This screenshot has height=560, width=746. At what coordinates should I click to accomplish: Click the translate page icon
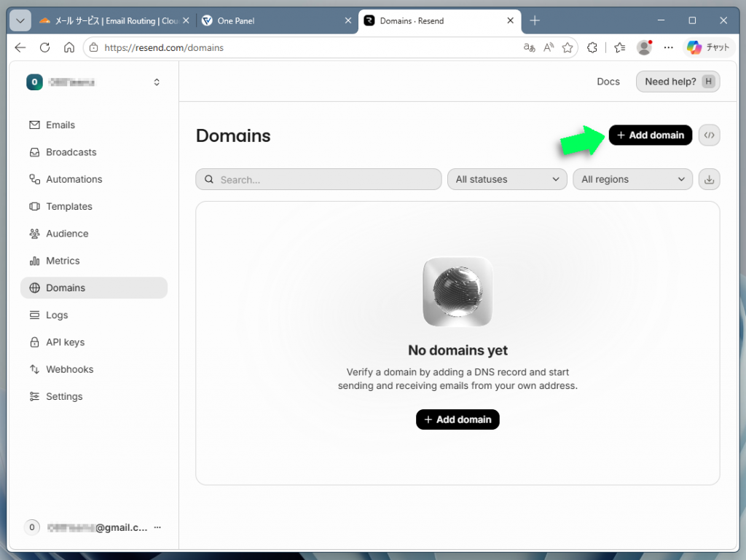pyautogui.click(x=529, y=47)
